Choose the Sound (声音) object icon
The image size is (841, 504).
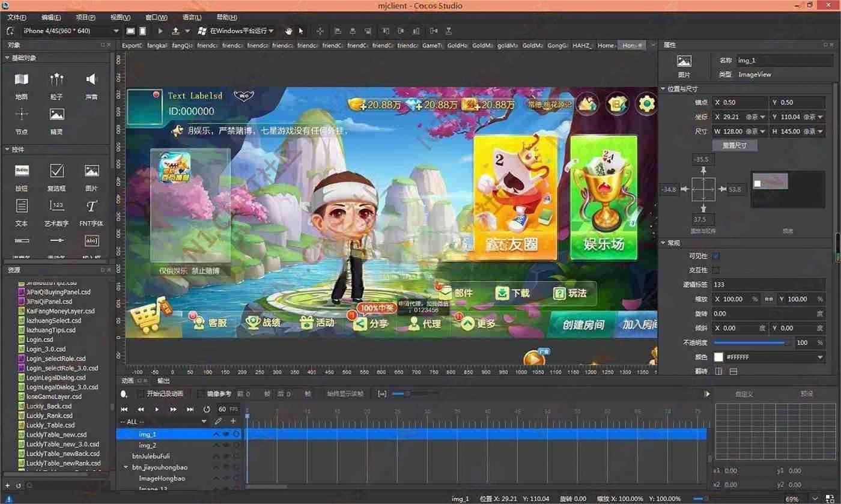tap(91, 79)
